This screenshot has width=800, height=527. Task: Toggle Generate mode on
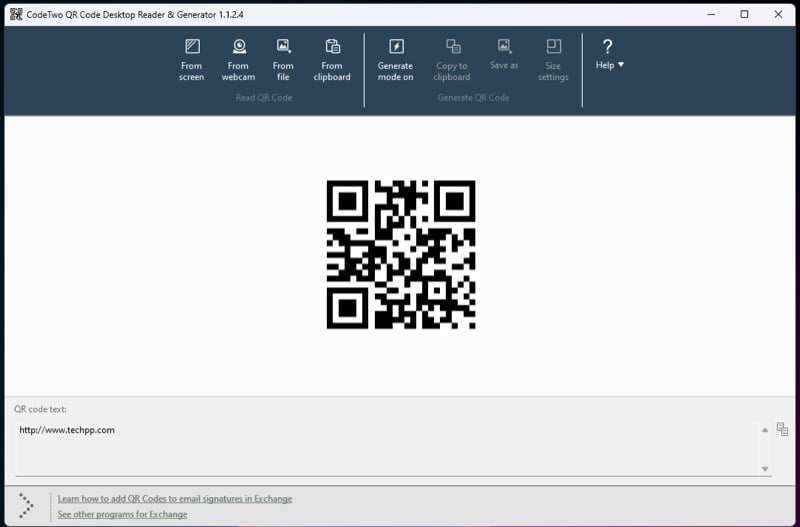[x=395, y=47]
